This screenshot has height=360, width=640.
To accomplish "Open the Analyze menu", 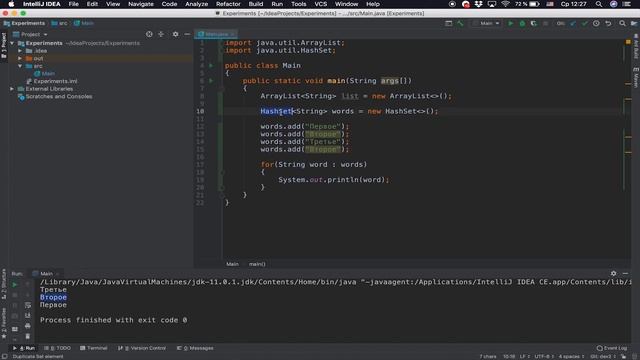I will pos(196,4).
